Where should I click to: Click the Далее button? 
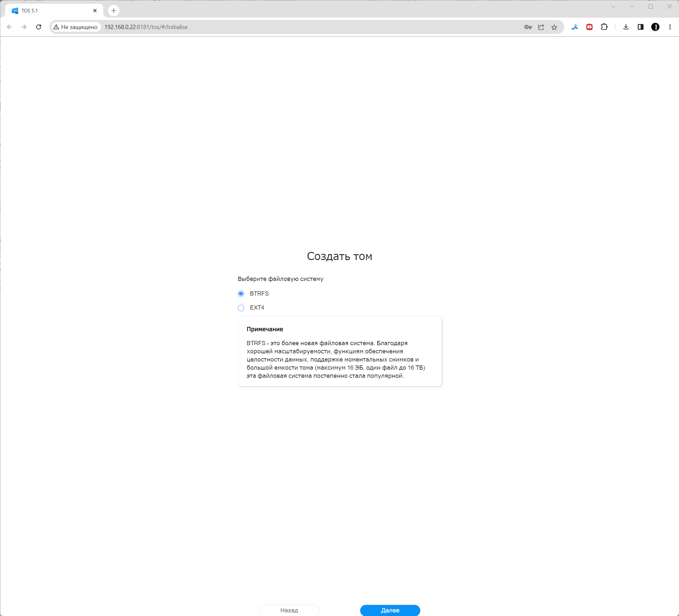tap(390, 610)
